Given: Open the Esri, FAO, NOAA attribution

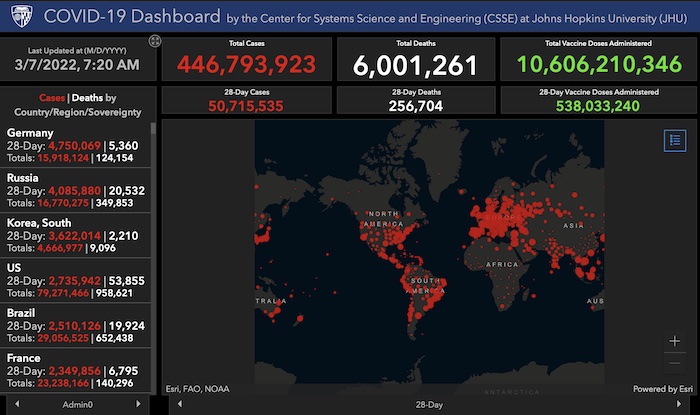Looking at the screenshot, I should point(197,389).
